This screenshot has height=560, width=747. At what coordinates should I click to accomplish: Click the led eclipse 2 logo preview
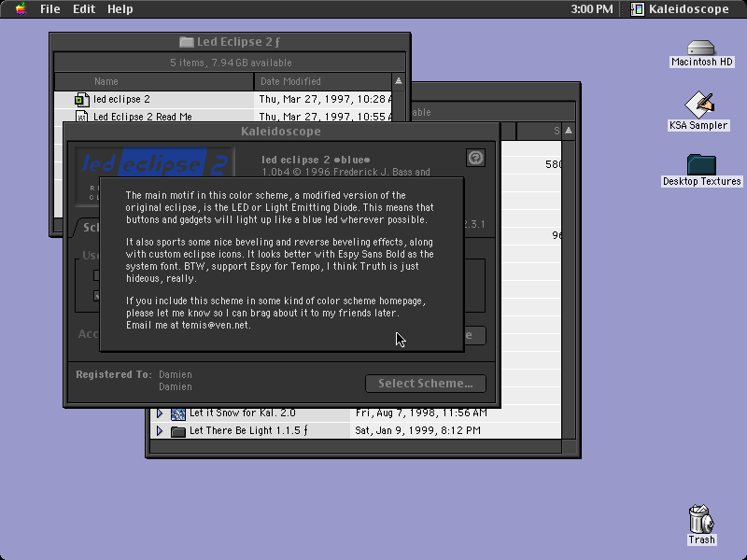155,162
